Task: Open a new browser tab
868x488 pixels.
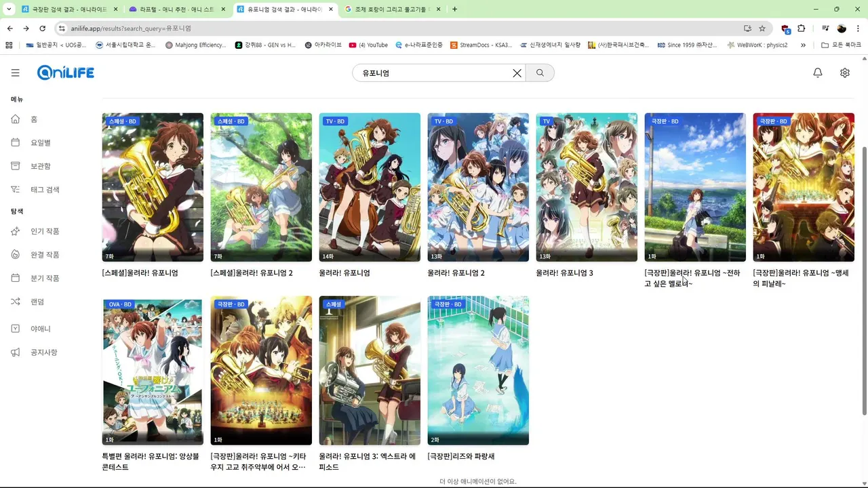Action: pos(454,9)
